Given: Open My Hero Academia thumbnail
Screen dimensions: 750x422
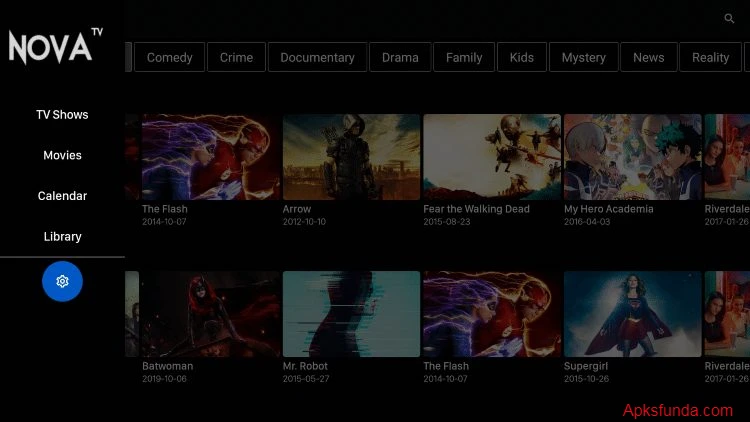Looking at the screenshot, I should point(632,157).
